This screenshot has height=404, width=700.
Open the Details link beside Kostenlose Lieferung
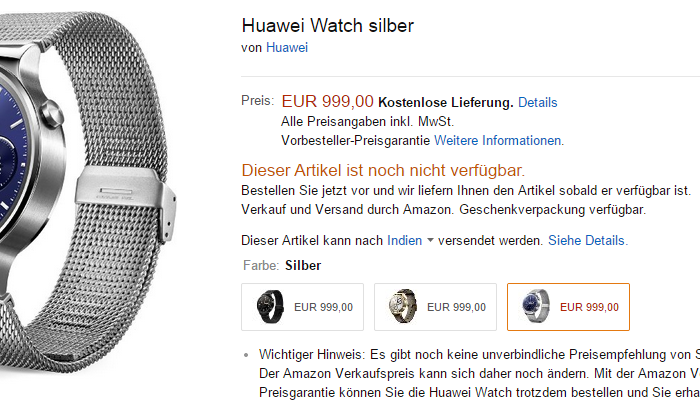(x=538, y=103)
